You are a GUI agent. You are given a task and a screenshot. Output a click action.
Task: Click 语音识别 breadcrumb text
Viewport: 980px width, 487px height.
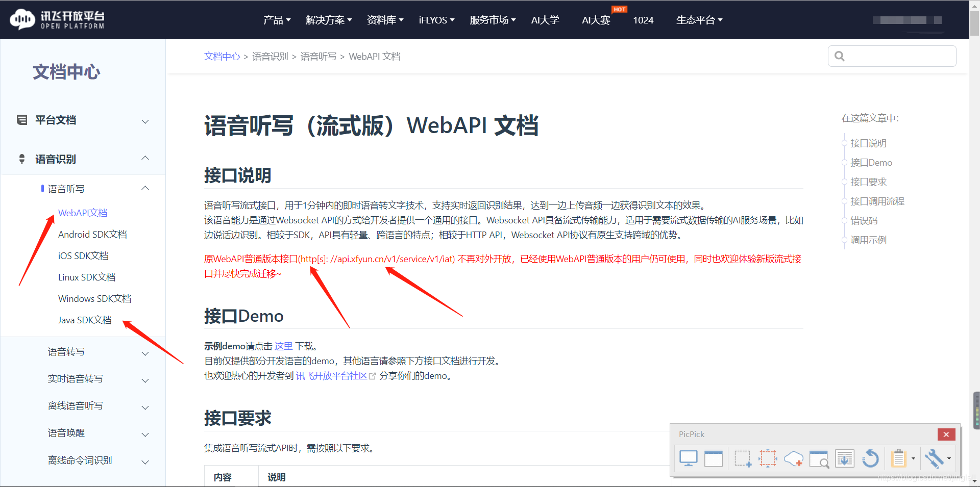pos(270,56)
